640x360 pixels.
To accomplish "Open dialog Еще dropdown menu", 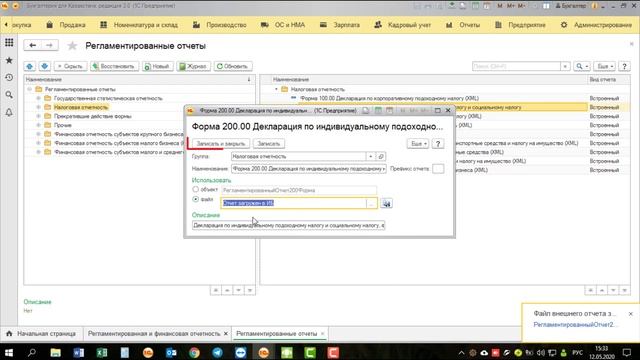I will tap(418, 144).
